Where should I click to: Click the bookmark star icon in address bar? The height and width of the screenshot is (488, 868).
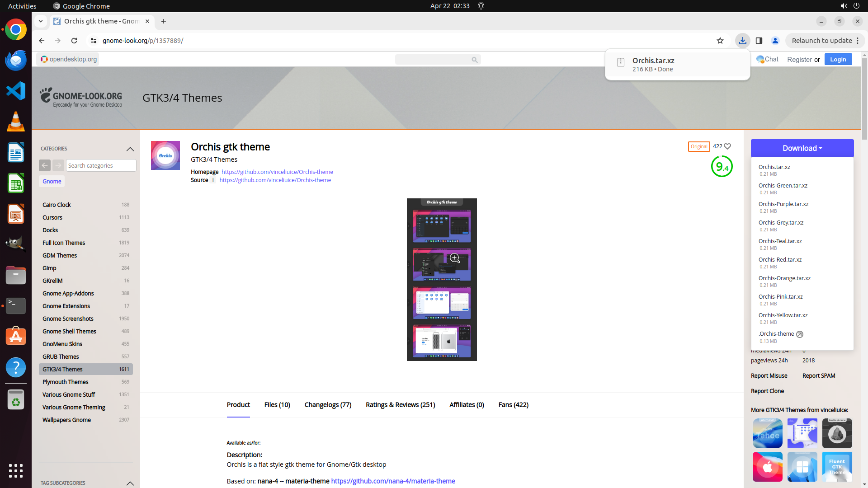[720, 41]
